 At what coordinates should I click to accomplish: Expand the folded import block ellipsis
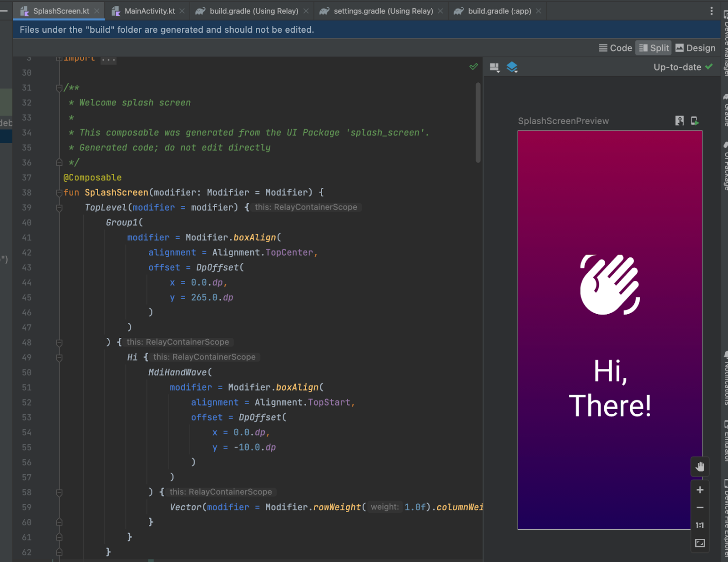click(x=108, y=59)
